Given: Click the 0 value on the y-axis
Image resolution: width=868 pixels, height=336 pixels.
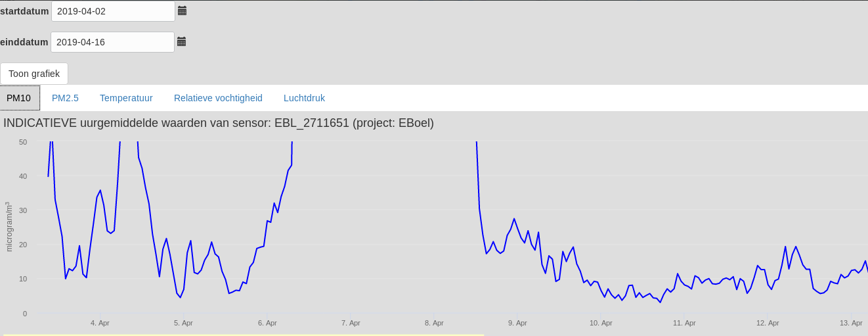Looking at the screenshot, I should [25, 314].
